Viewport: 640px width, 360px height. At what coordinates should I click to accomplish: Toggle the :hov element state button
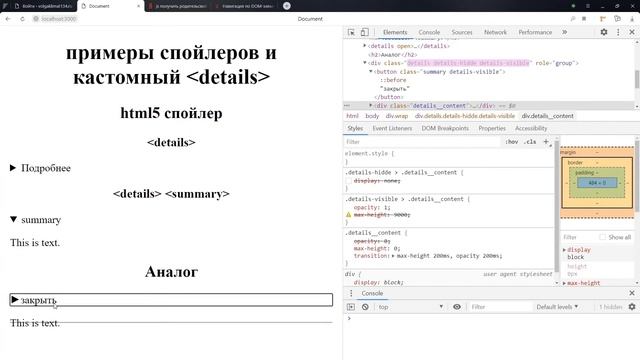point(512,142)
